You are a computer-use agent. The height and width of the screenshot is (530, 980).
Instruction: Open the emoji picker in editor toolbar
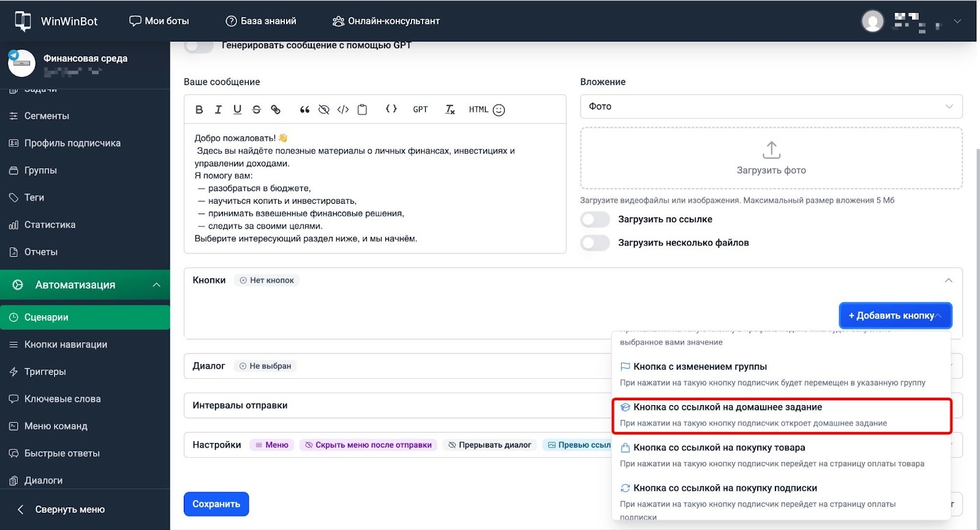click(499, 110)
